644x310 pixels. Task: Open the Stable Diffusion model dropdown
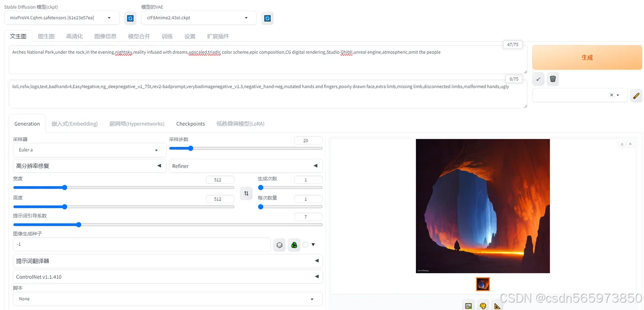pyautogui.click(x=62, y=18)
